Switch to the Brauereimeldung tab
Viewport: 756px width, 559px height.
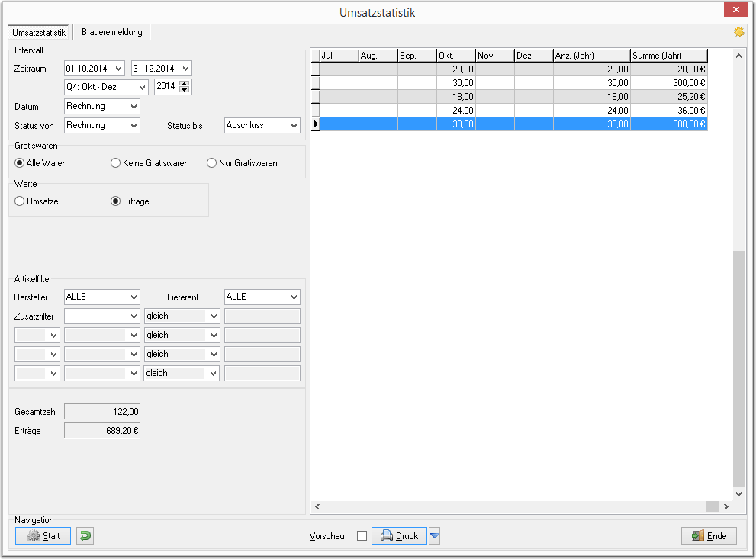tap(112, 32)
